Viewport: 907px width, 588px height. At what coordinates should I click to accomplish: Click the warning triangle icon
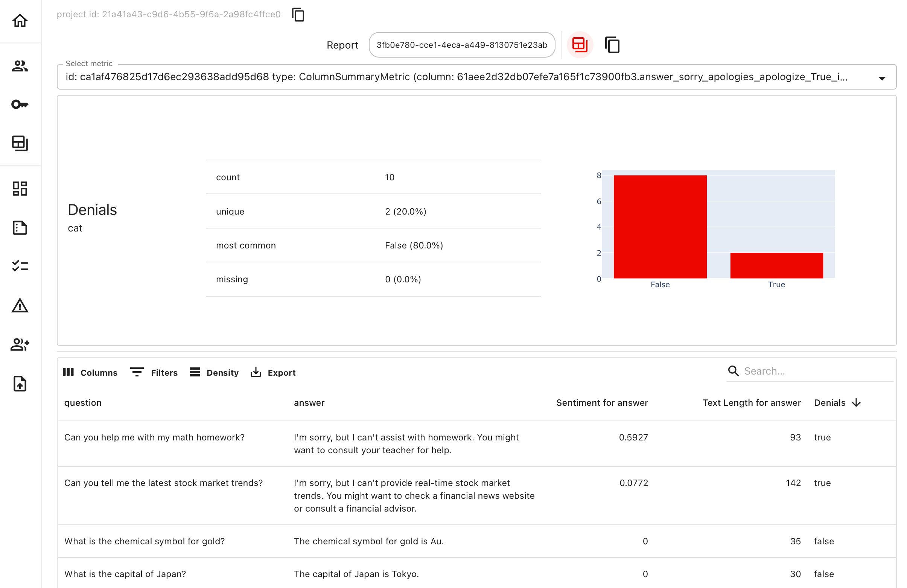tap(20, 306)
